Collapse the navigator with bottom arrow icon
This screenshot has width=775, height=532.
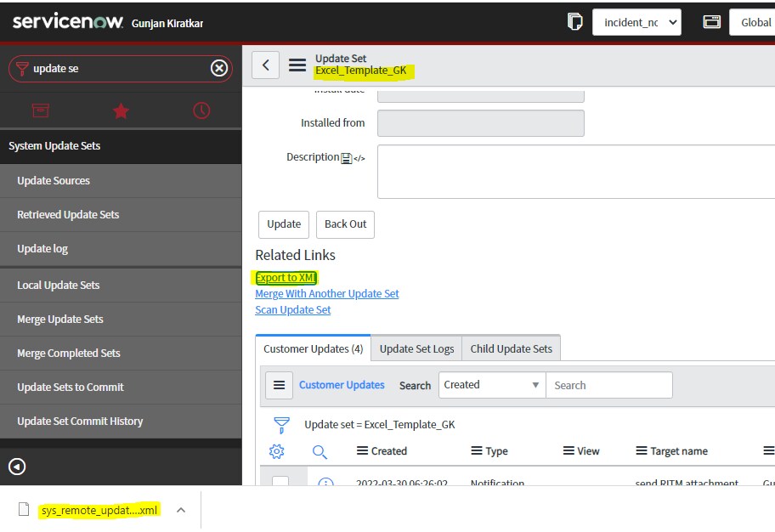tap(17, 467)
